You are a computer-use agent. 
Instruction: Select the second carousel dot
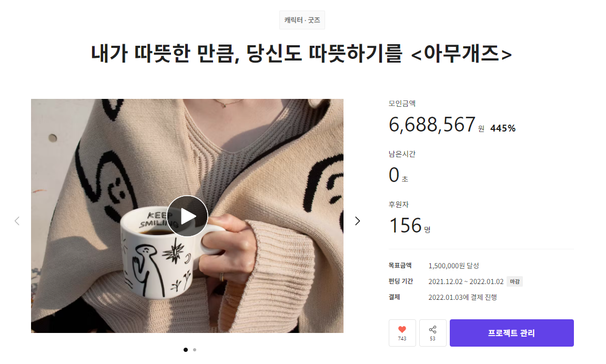coord(195,350)
